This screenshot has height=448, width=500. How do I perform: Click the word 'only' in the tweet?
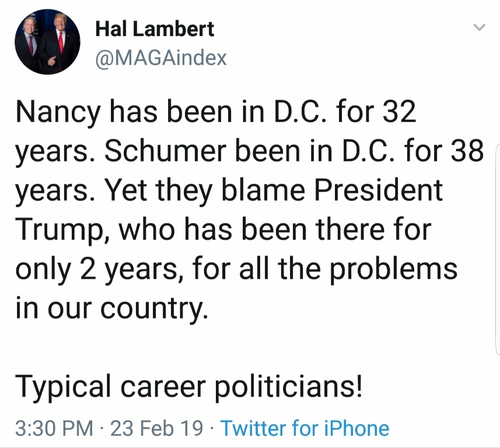tap(43, 270)
